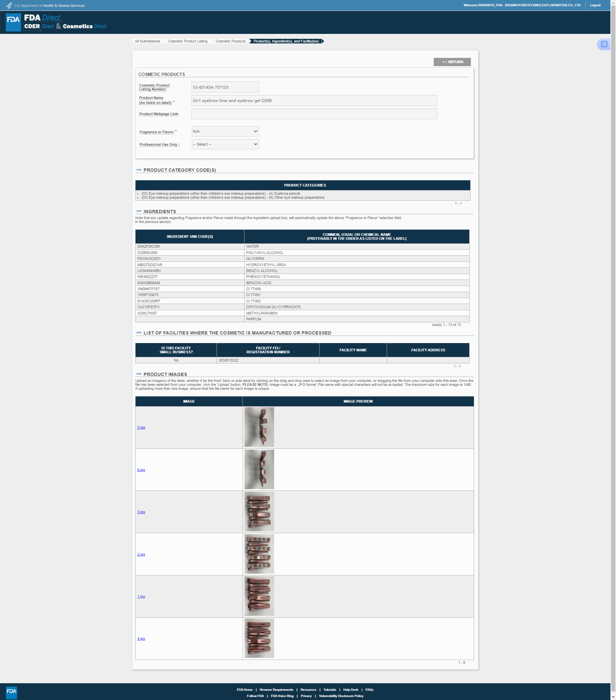
Task: Select the Other eye makeup preparations category line
Action: [x=233, y=198]
